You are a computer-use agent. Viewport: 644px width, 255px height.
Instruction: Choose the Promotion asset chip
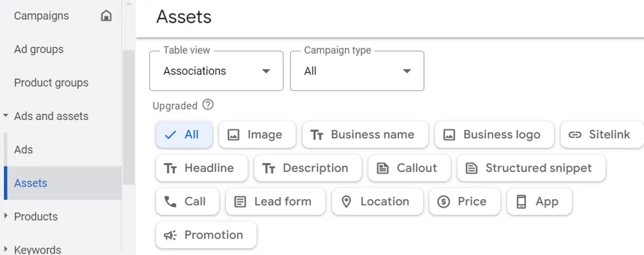point(206,235)
